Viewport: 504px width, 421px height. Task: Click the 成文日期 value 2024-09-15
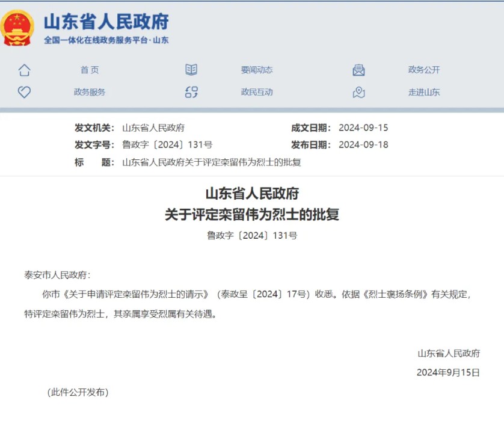[x=363, y=128]
